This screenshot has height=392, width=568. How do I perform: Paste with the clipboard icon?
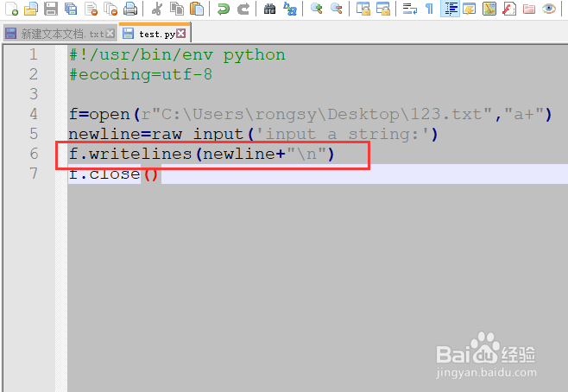(x=197, y=9)
